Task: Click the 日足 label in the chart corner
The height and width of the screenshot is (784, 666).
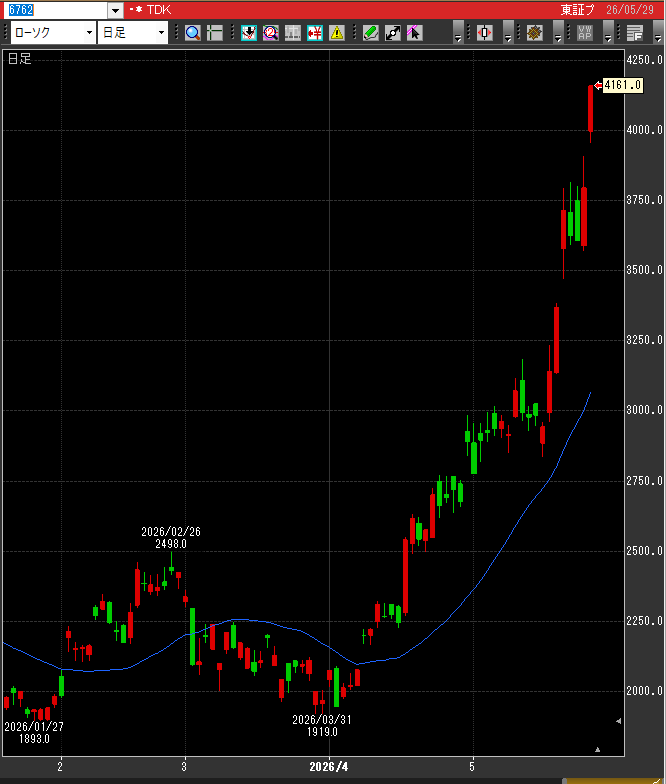Action: tap(20, 59)
